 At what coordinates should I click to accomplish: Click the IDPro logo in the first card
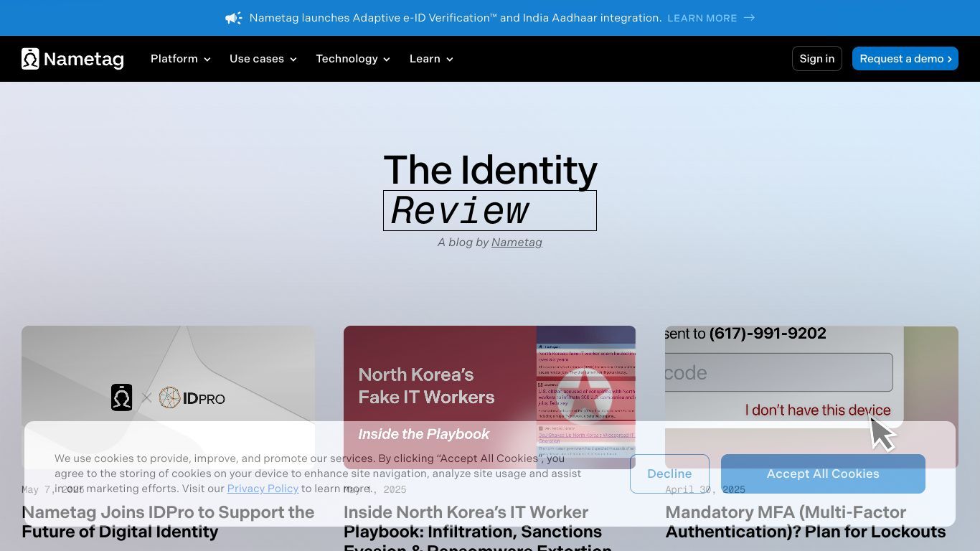coord(192,397)
